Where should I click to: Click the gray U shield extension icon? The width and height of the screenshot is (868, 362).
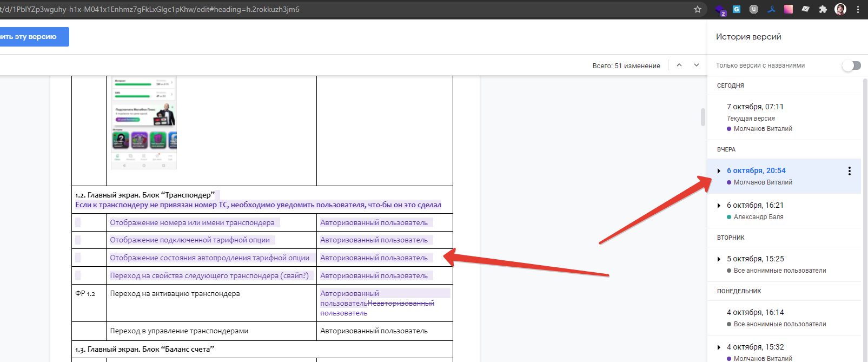click(x=754, y=9)
